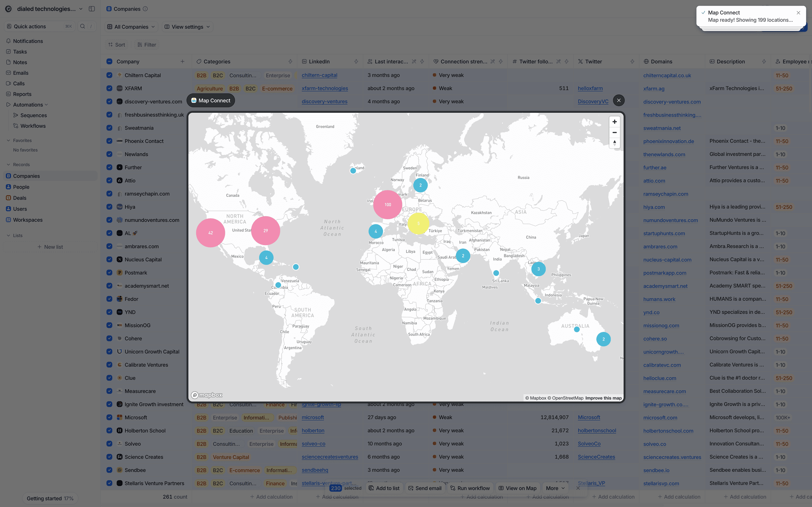Reset map bearing with compass icon

pyautogui.click(x=614, y=143)
